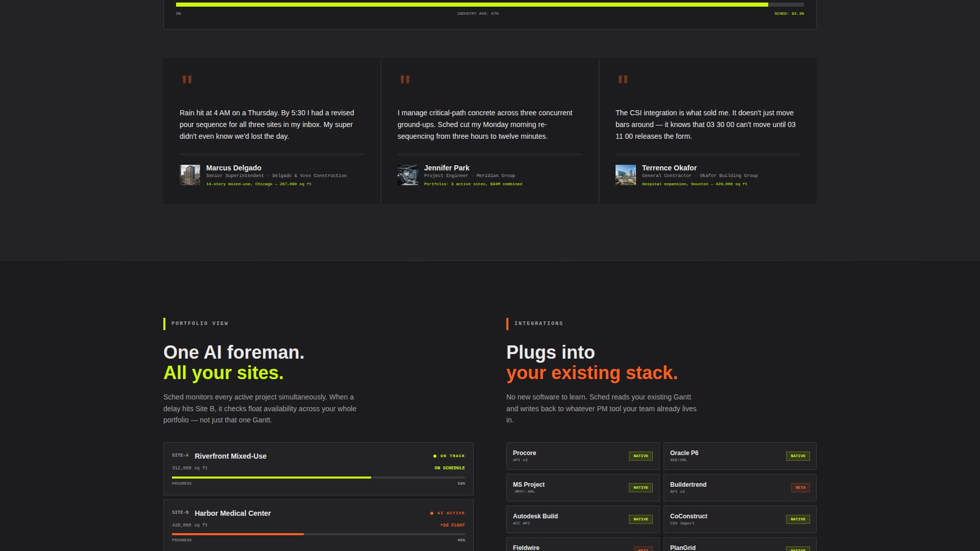The width and height of the screenshot is (980, 551).
Task: Click the +2d FLOAT status text
Action: click(453, 525)
